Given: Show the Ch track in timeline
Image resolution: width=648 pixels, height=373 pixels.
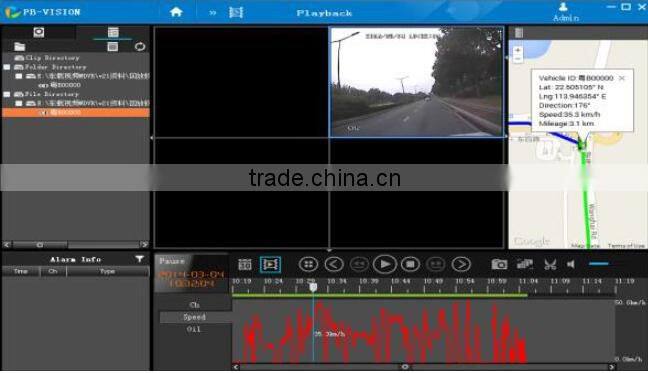Looking at the screenshot, I should tap(195, 305).
